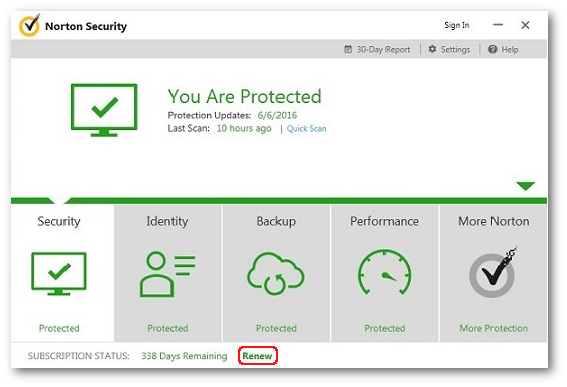Click the large protected monitor checkmark icon
567x387 pixels.
(104, 110)
